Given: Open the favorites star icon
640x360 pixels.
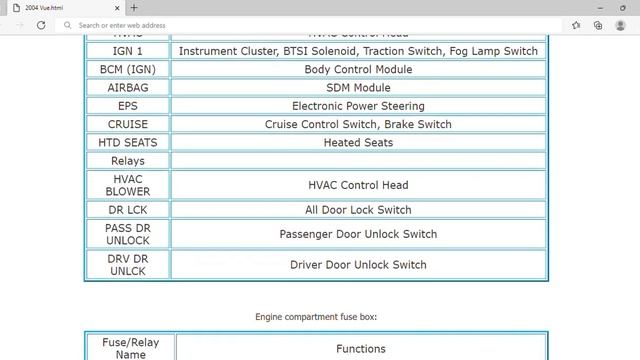Looking at the screenshot, I should [576, 25].
